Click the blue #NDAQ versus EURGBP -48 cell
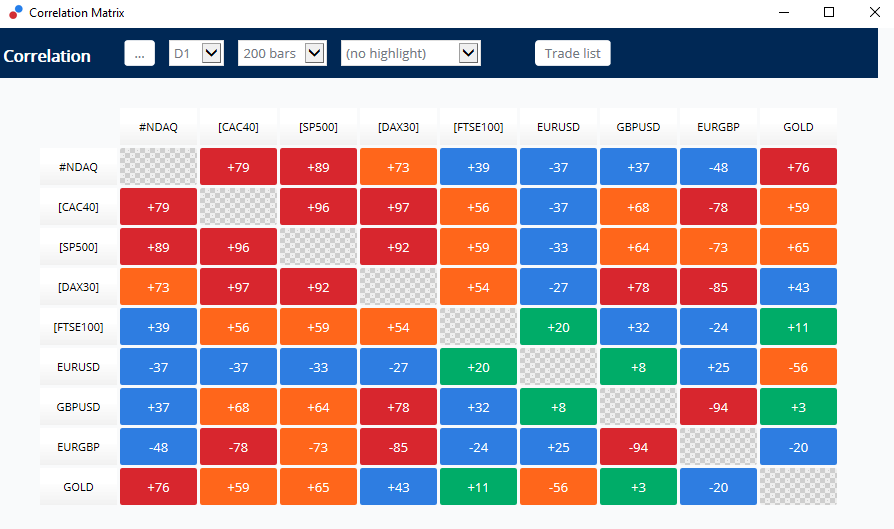Screen dimensions: 894x529 click(718, 167)
